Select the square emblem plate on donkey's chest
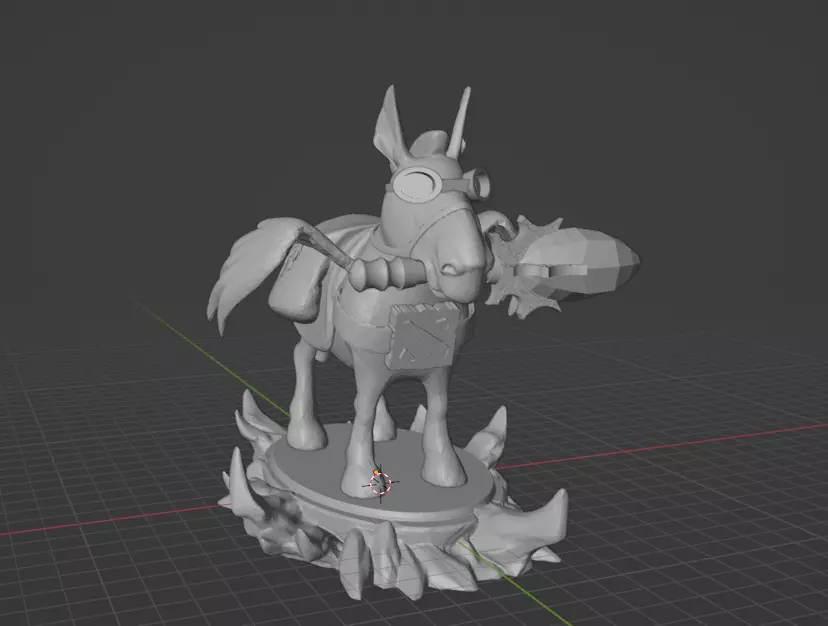This screenshot has height=626, width=828. click(421, 338)
